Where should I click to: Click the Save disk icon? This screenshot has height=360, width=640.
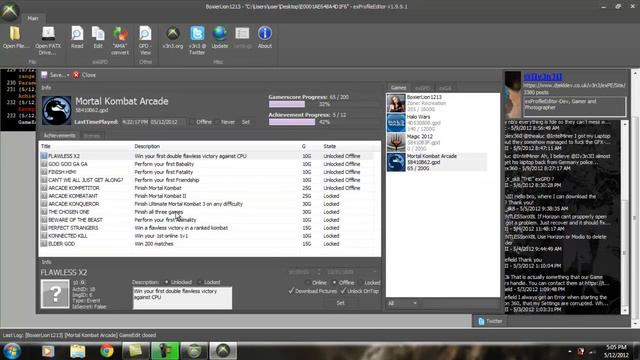click(x=44, y=75)
